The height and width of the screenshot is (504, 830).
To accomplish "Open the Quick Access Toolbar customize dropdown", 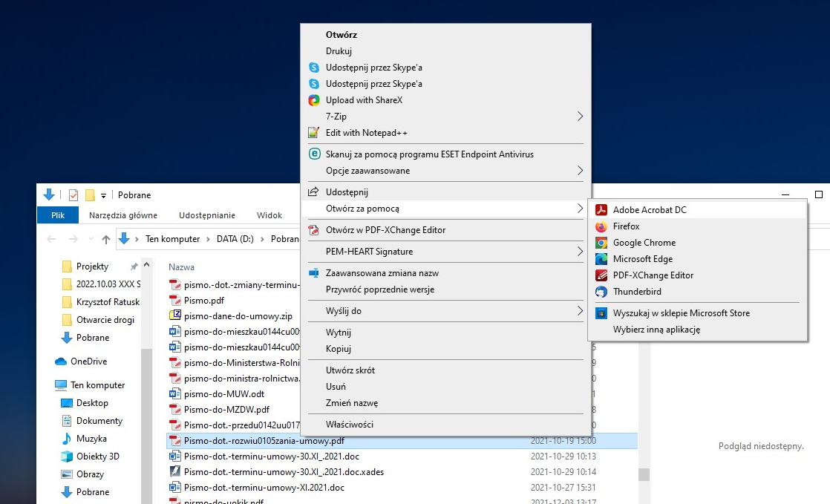I will 104,195.
